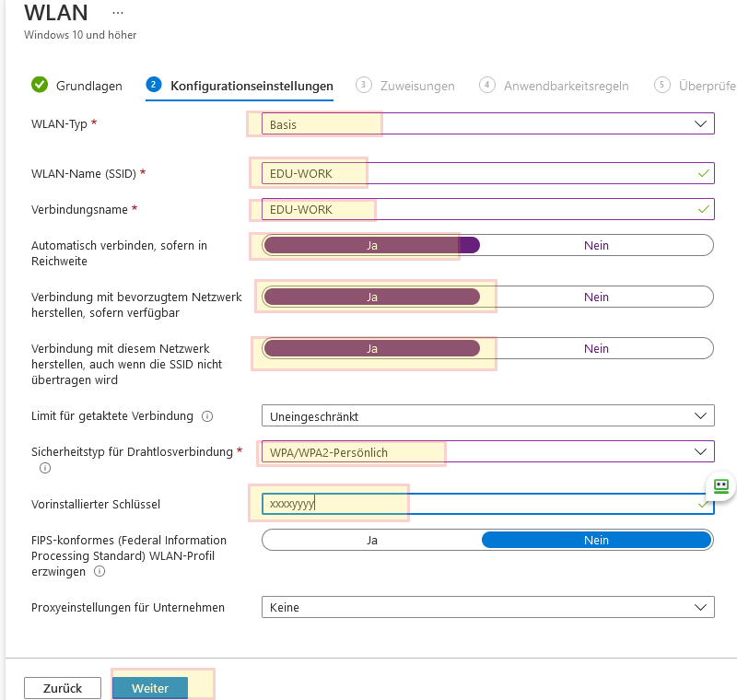Click the ellipsis menu beside WLAN title

pyautogui.click(x=116, y=14)
